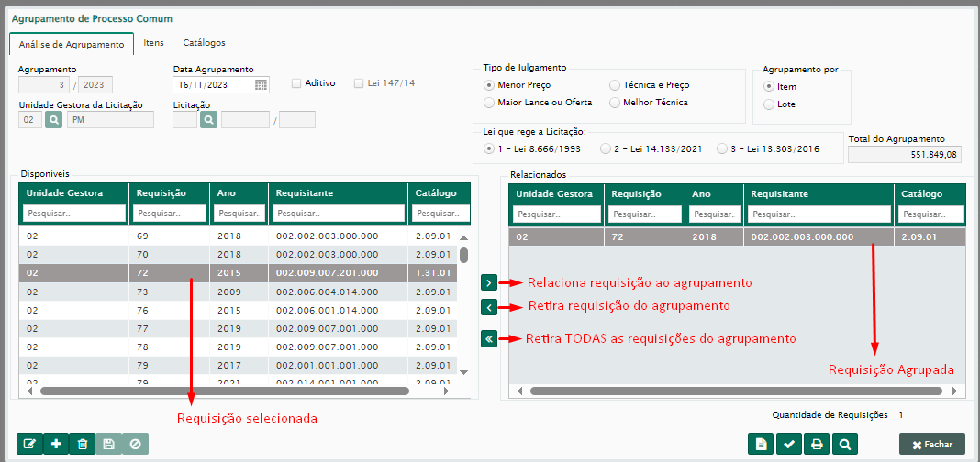980x462 pixels.
Task: Remove all requisitions with double-arrow button
Action: [489, 338]
